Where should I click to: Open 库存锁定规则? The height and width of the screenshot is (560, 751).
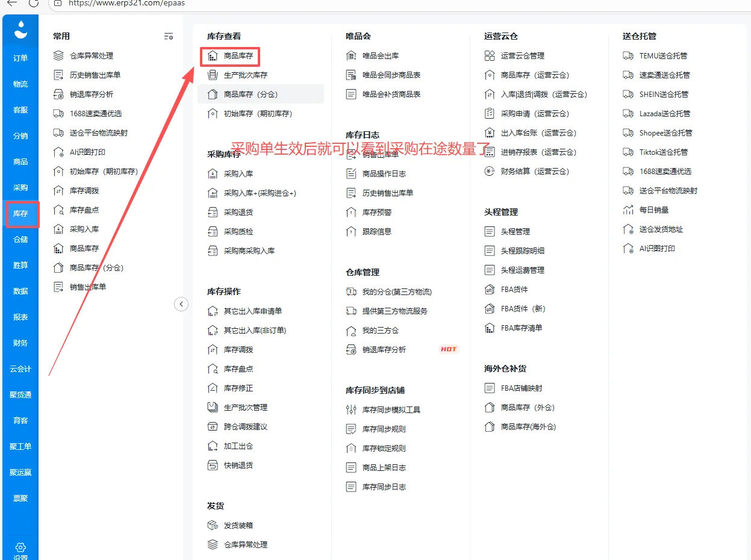pyautogui.click(x=384, y=449)
